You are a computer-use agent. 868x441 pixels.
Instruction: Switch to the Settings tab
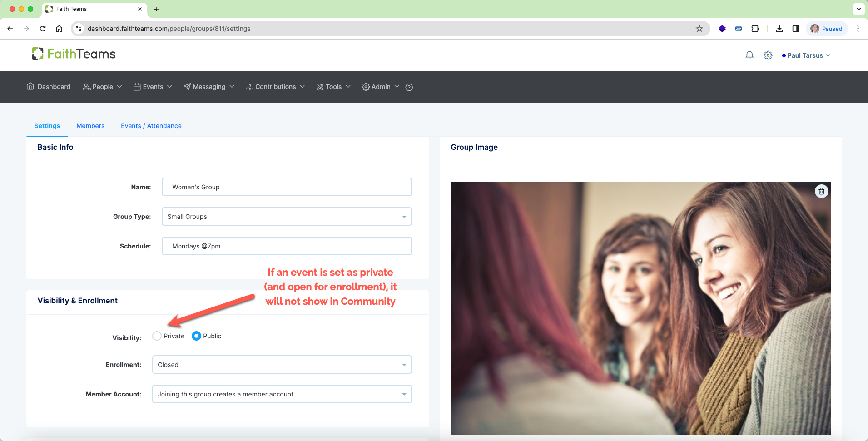pos(47,126)
